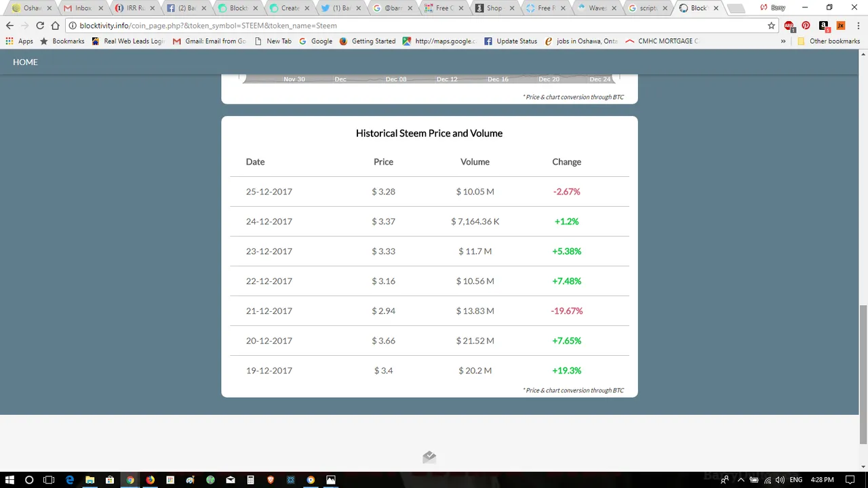Go back to the previous page
The image size is (868, 488).
9,26
